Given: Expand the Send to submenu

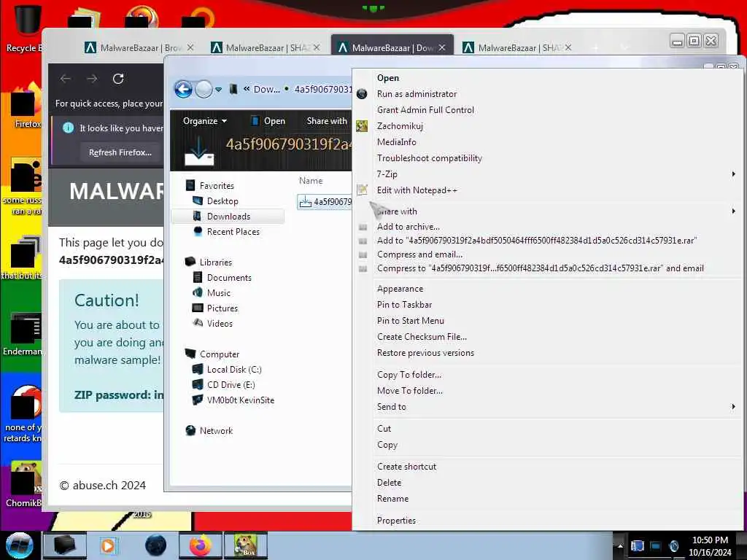Looking at the screenshot, I should 391,407.
